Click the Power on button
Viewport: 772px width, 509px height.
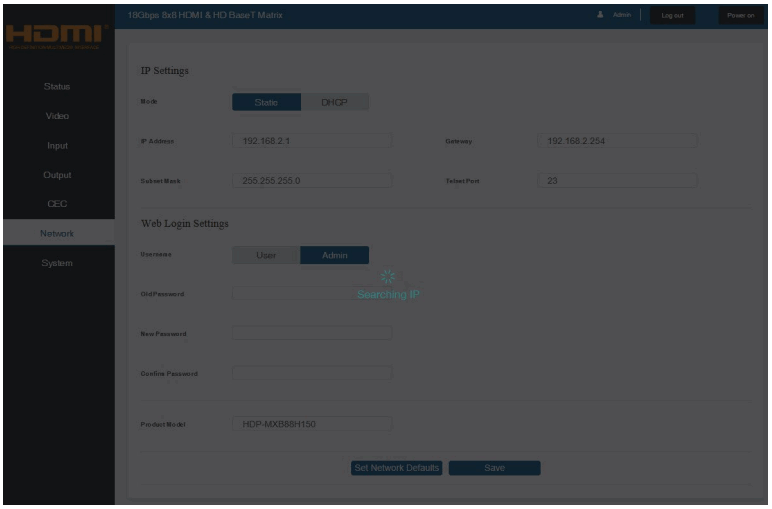740,15
